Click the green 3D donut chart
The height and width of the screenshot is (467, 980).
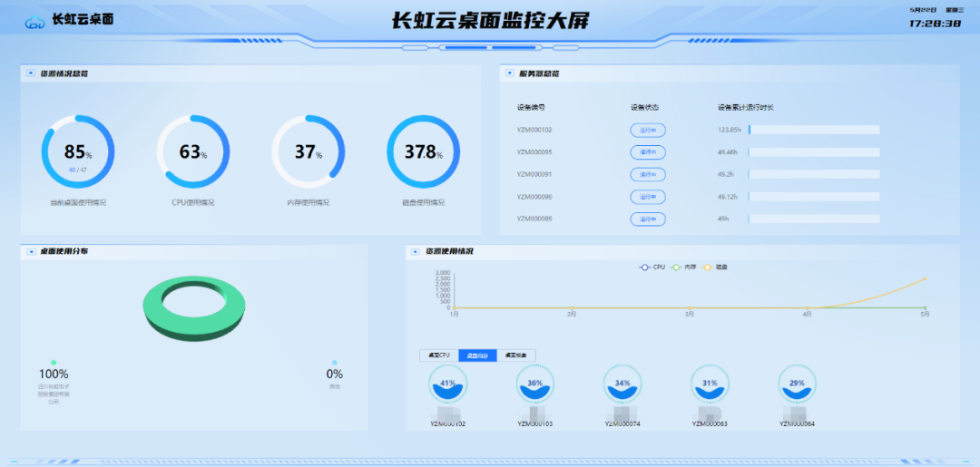194,308
